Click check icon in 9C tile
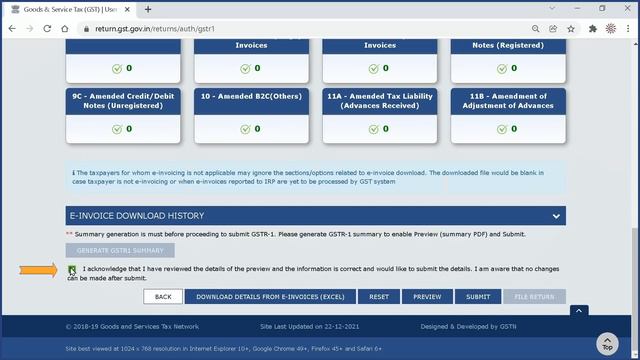This screenshot has width=640, height=360. click(117, 129)
